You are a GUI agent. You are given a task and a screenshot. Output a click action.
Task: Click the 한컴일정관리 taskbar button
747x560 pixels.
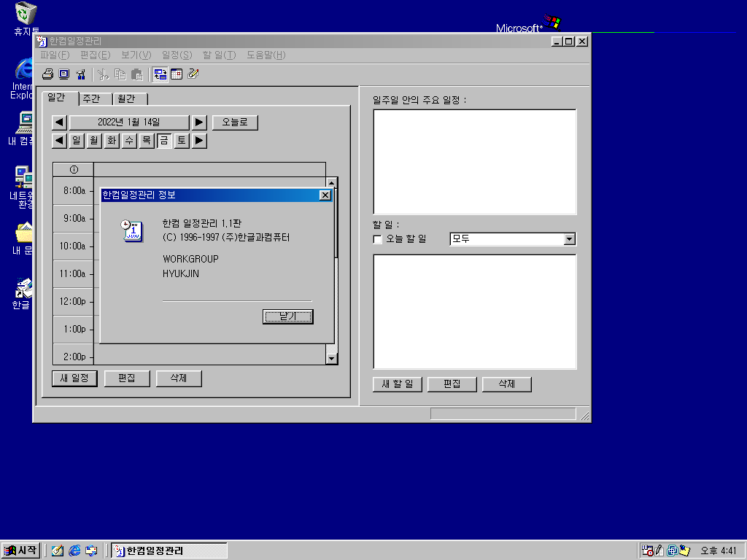[x=169, y=551]
